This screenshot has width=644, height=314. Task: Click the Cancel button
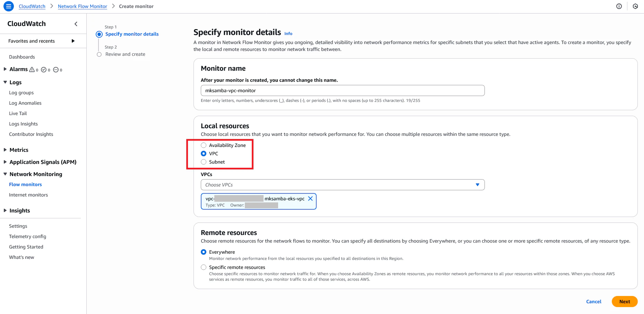[594, 302]
